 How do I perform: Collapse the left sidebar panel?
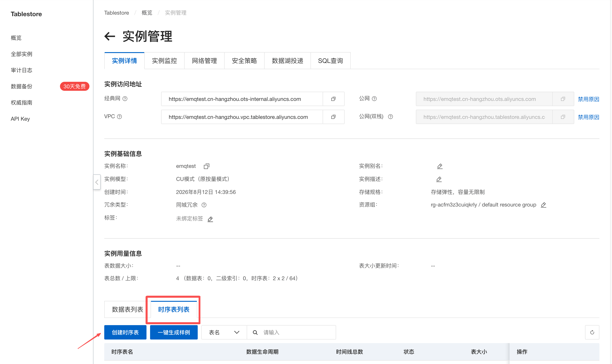click(x=97, y=182)
